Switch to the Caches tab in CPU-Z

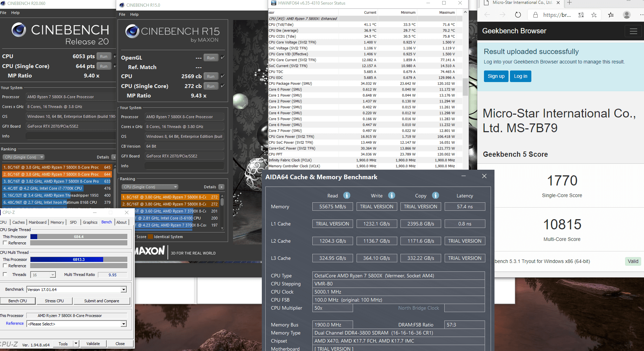(x=19, y=222)
